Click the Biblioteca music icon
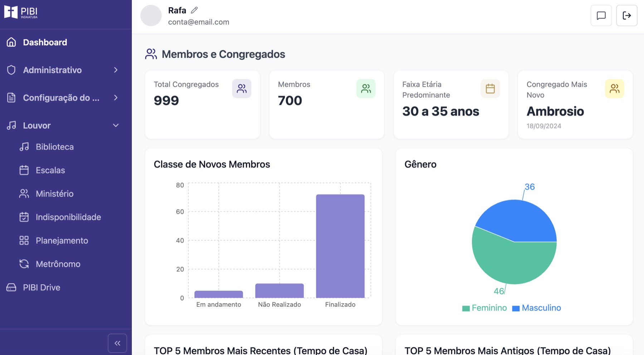 pyautogui.click(x=24, y=147)
